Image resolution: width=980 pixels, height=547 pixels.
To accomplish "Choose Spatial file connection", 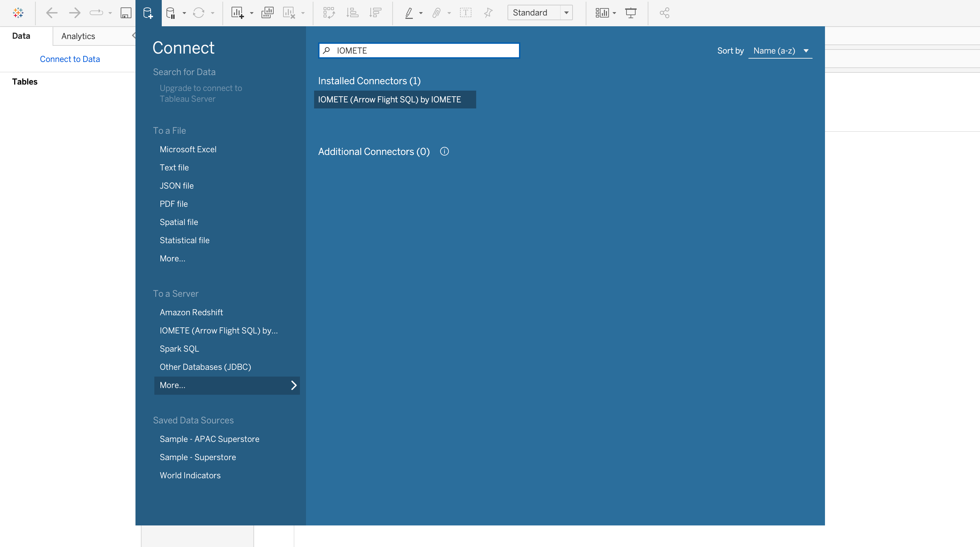I will click(179, 222).
